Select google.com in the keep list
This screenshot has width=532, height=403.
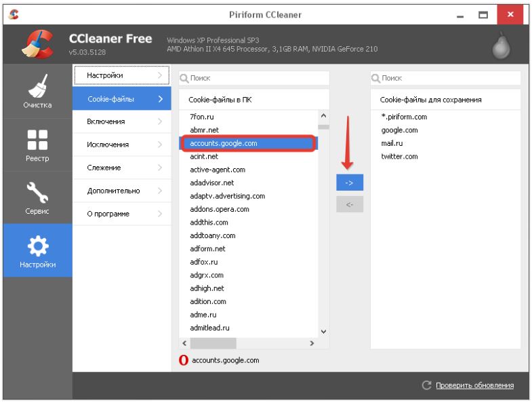[445, 130]
